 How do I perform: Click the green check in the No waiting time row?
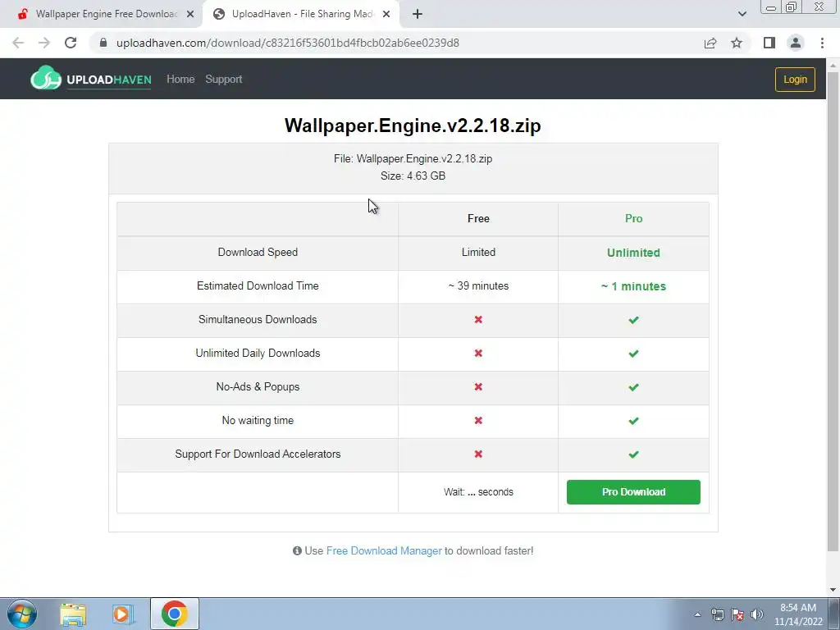[633, 421]
